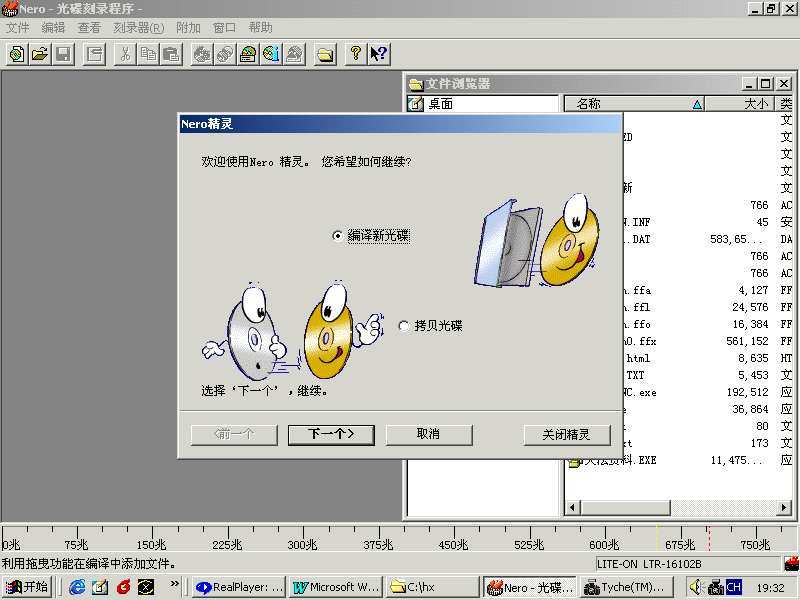
Task: Click the floppy disk save icon
Action: [x=62, y=54]
